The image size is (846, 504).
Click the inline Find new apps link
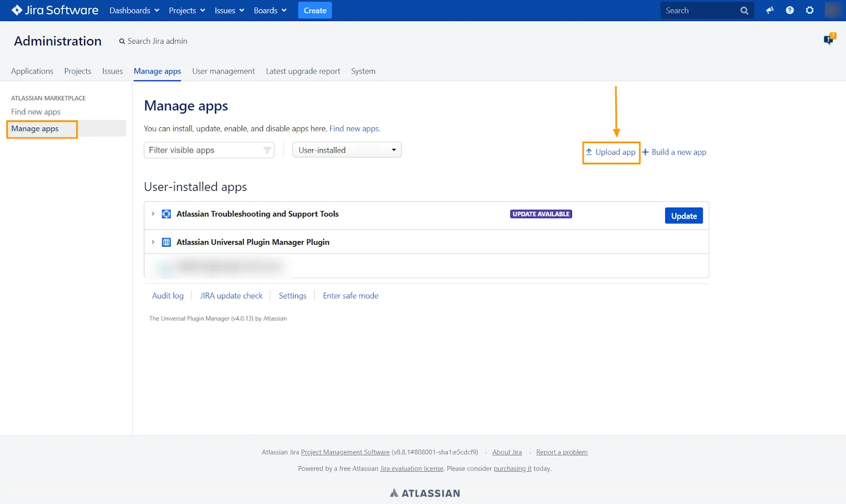354,129
